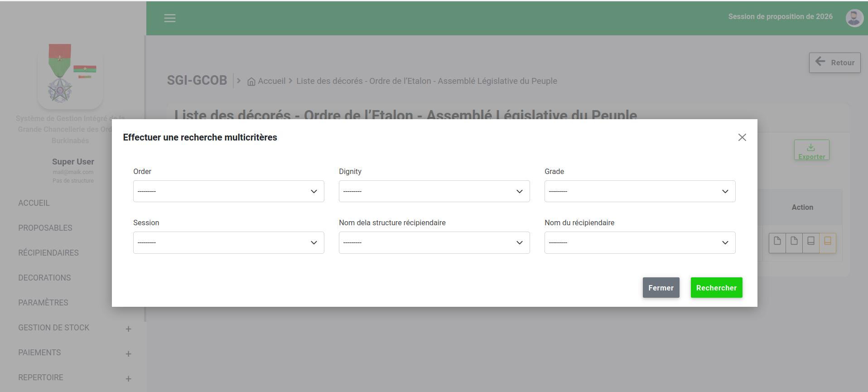Open the Grade dropdown
The width and height of the screenshot is (868, 392).
click(640, 191)
